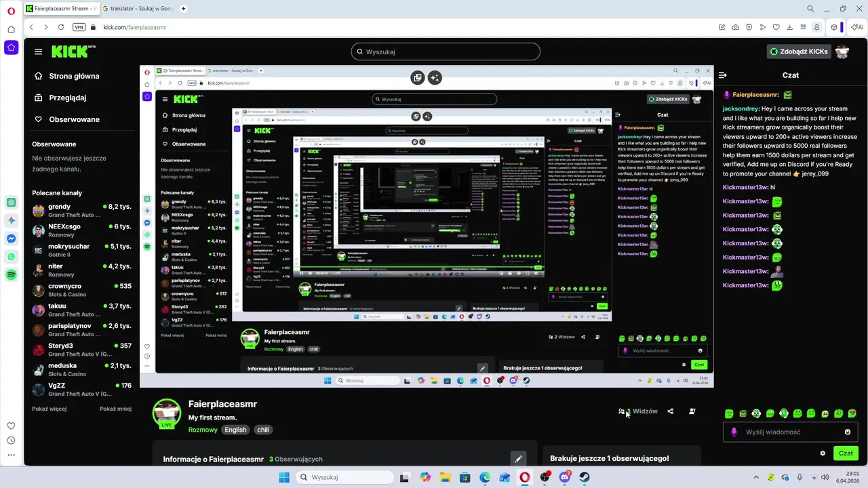This screenshot has width=868, height=488.
Task: Click the chill tag
Action: pyautogui.click(x=263, y=430)
